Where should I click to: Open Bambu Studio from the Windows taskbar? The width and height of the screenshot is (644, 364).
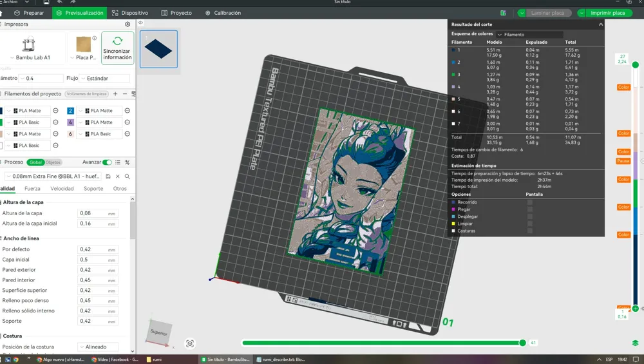[225, 359]
